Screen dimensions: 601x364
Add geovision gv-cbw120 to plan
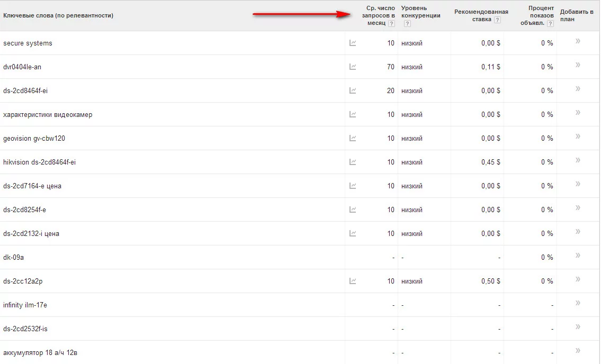tap(578, 136)
